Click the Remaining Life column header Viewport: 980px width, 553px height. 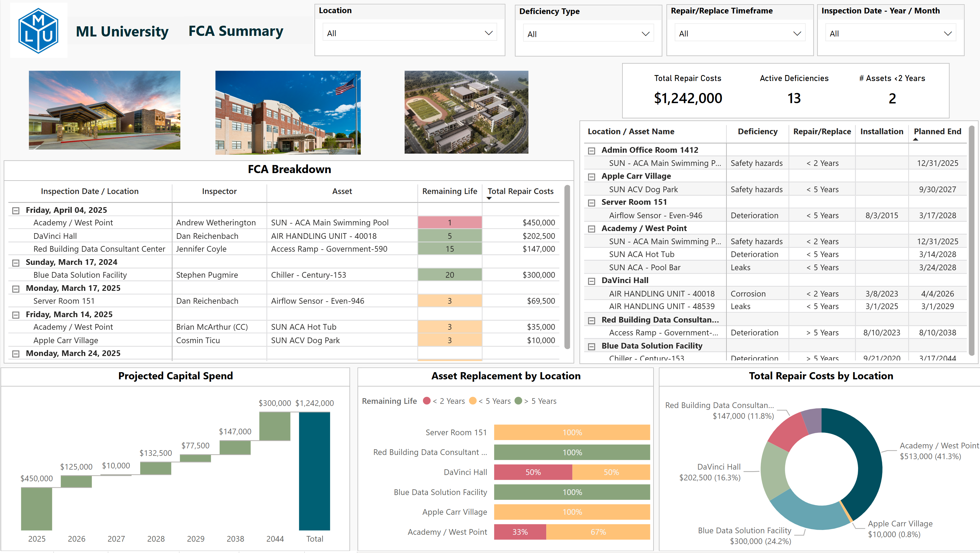pyautogui.click(x=449, y=191)
